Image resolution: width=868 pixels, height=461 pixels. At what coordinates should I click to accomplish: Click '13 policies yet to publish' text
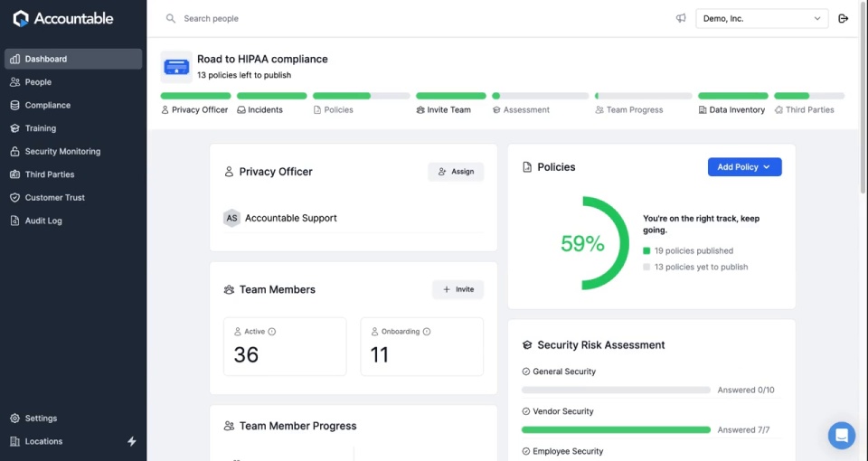coord(701,267)
